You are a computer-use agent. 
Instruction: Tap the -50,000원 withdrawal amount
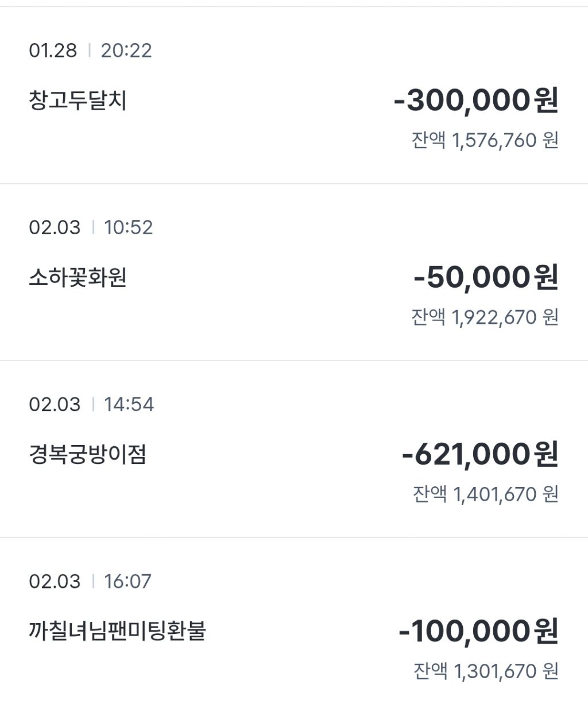[486, 278]
